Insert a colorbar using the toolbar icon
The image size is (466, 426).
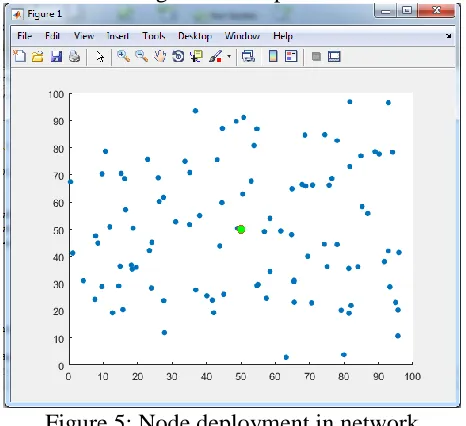pos(273,56)
